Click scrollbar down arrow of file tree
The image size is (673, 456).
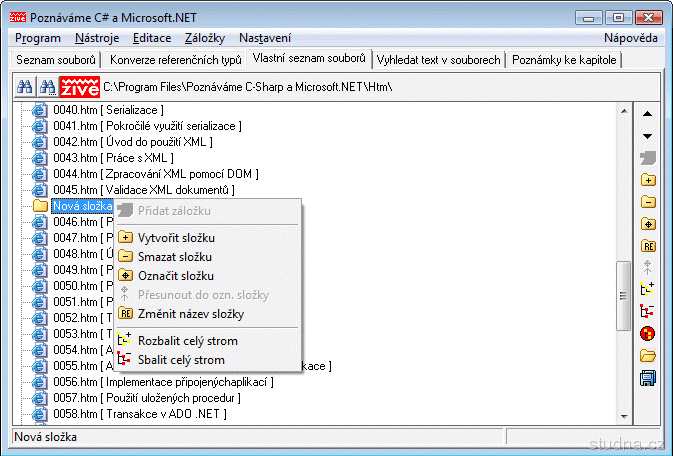pyautogui.click(x=624, y=416)
